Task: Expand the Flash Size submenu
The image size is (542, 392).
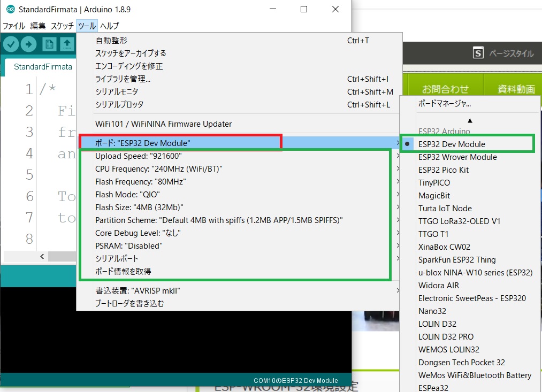Action: pyautogui.click(x=239, y=207)
